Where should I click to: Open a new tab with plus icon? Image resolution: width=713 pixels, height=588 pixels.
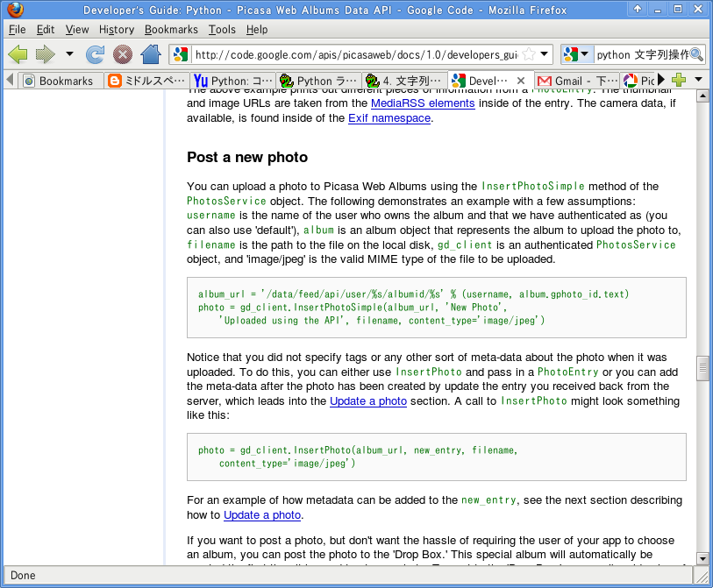679,80
